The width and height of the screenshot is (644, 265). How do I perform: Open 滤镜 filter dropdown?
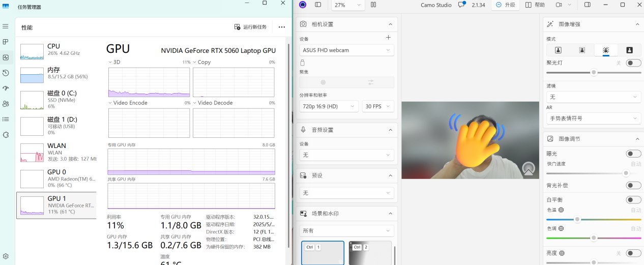[x=594, y=97]
